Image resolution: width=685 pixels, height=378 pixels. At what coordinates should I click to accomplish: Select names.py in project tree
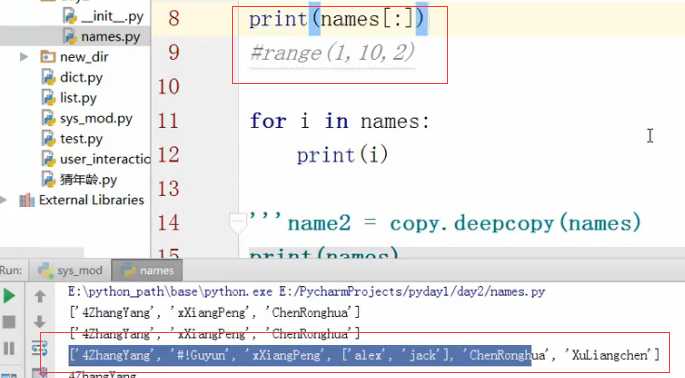pyautogui.click(x=111, y=37)
